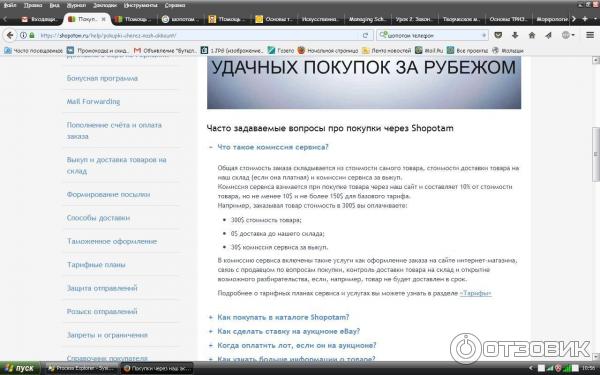Switch to the шопотам search tab
Viewport: 600px width, 375px height.
(180, 19)
